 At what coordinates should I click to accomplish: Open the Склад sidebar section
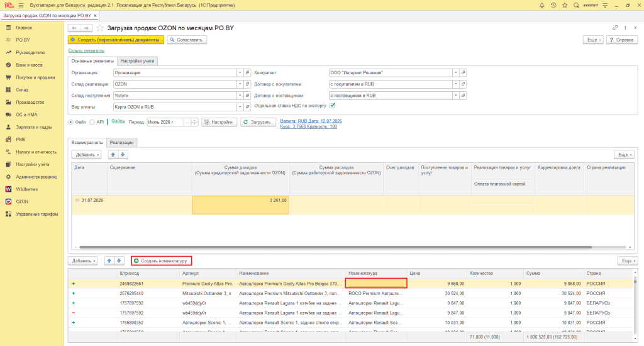(22, 89)
